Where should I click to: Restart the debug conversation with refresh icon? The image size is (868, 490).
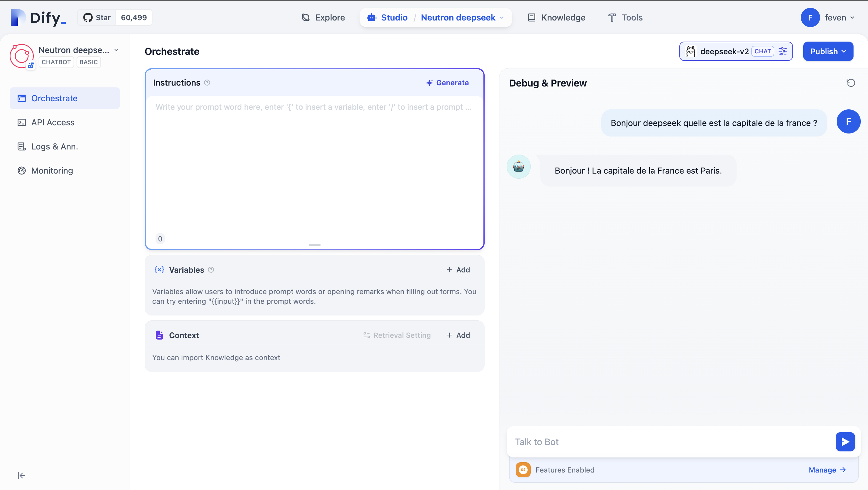tap(851, 83)
